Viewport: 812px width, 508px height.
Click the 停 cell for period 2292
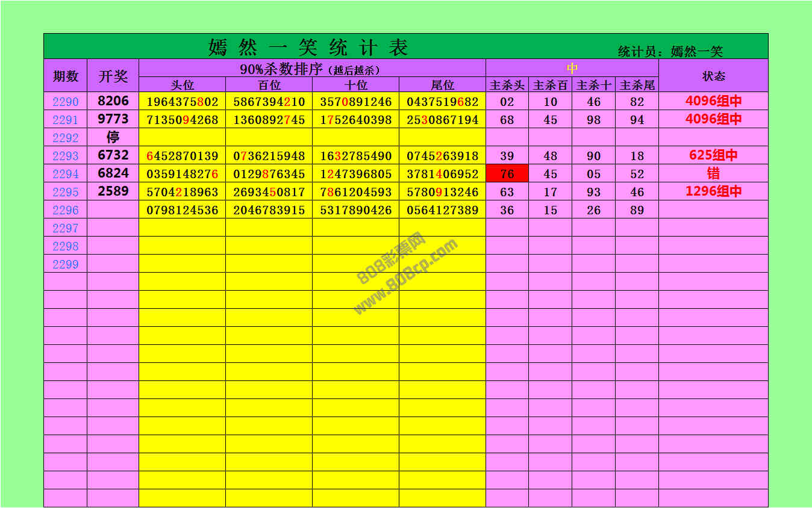click(113, 137)
